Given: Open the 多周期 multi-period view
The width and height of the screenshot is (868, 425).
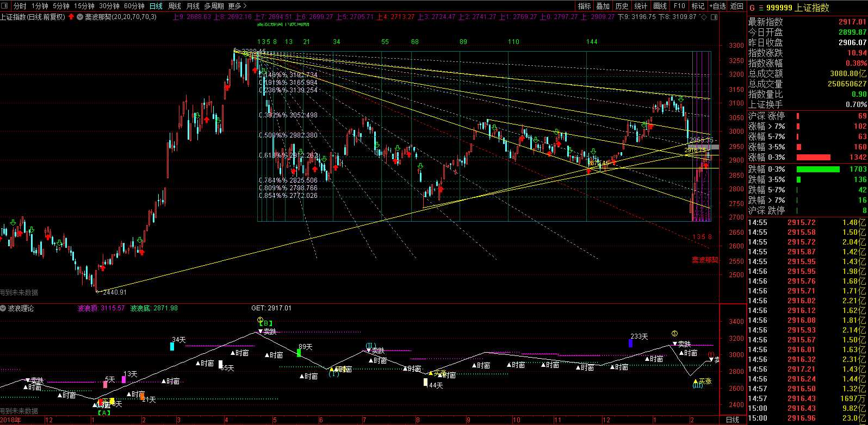Looking at the screenshot, I should pyautogui.click(x=214, y=6).
